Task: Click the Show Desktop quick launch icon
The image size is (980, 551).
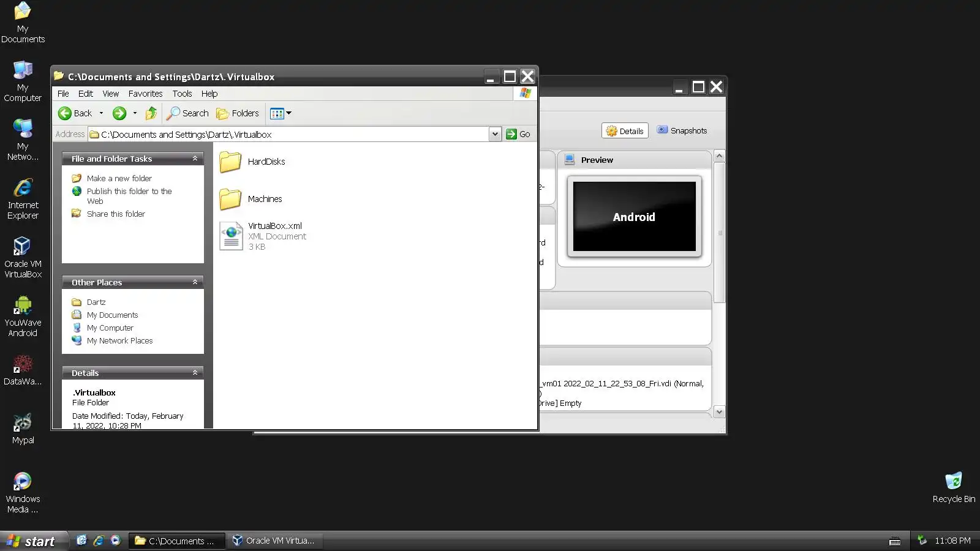Action: 81,541
